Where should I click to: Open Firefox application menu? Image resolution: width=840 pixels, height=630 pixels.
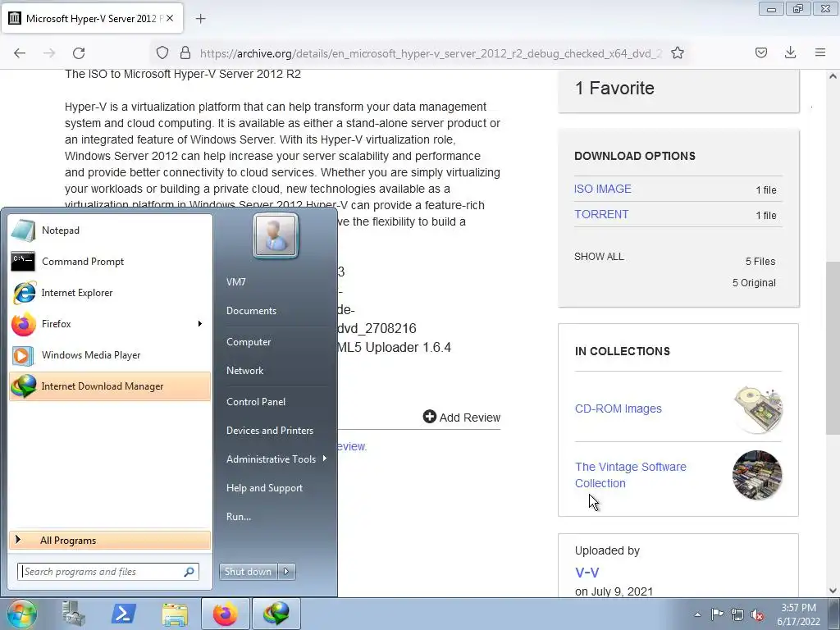(820, 52)
